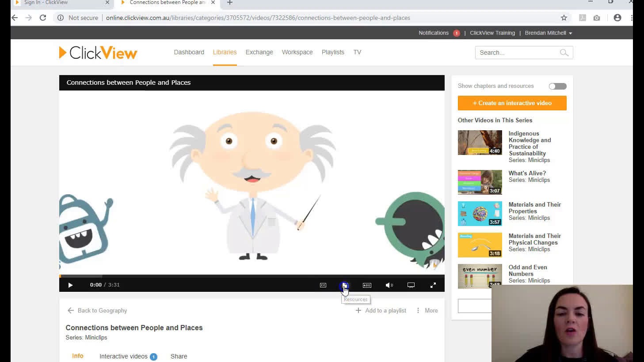
Task: Select the Interactive videos tab
Action: point(128,356)
